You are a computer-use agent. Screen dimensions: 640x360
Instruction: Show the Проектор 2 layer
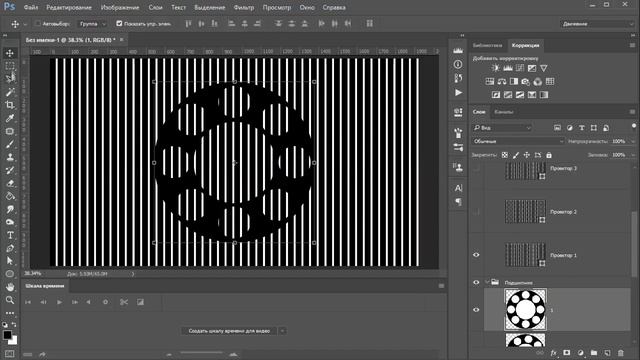pyautogui.click(x=476, y=212)
